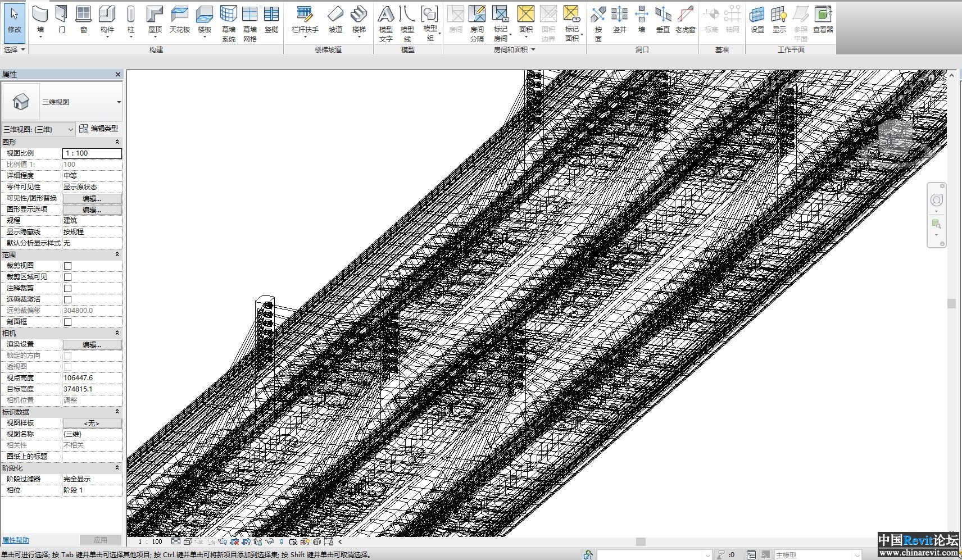Viewport: 962px width, 560px height.
Task: Open the 属性帮助 link
Action: click(16, 540)
